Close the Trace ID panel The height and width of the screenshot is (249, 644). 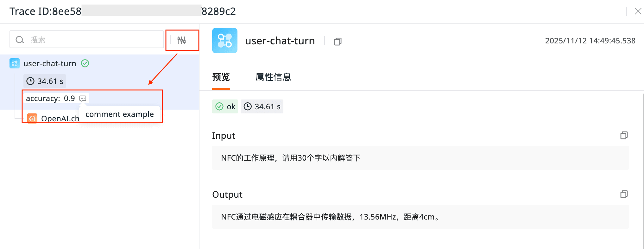(x=638, y=11)
